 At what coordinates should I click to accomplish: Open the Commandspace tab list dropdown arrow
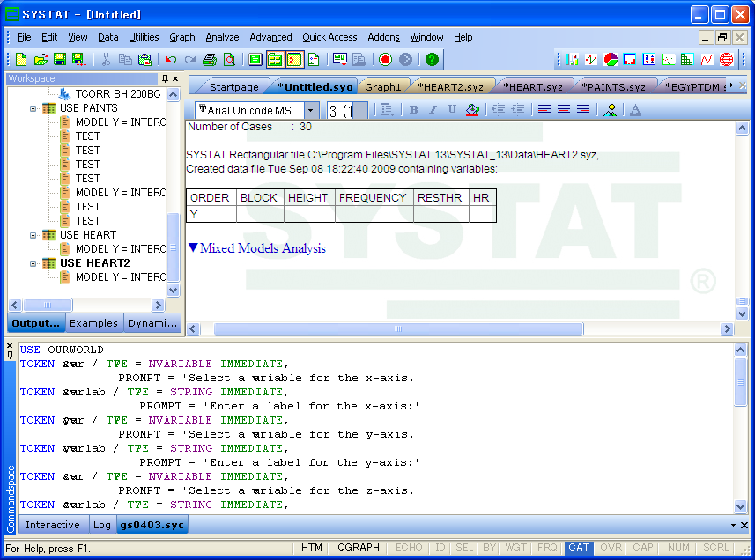click(x=733, y=526)
